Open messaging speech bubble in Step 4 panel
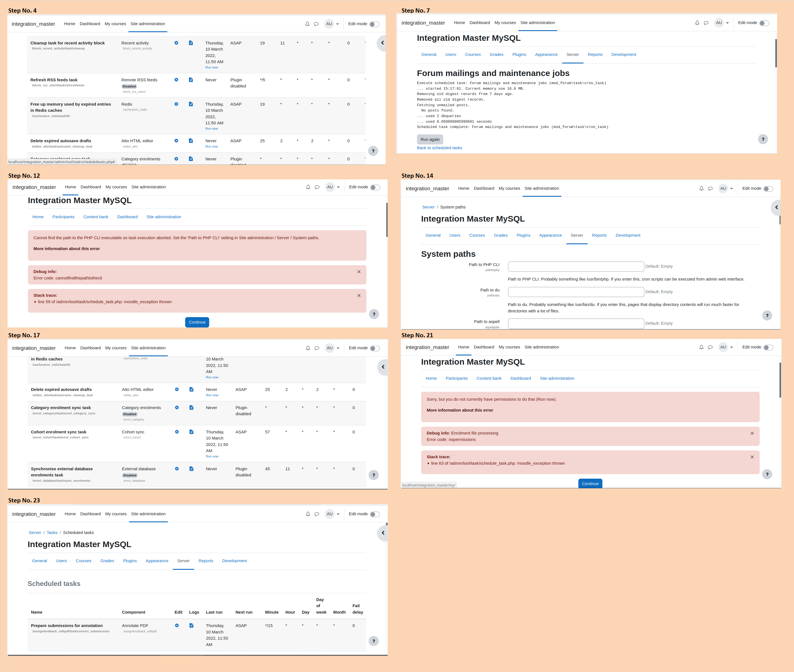The height and width of the screenshot is (672, 794). [316, 24]
